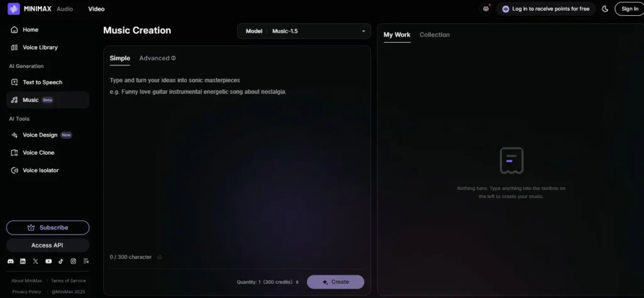Switch to the Video section
The image size is (644, 298).
tap(96, 9)
